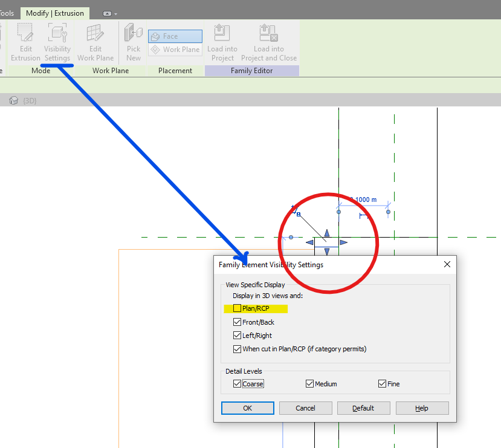Click the Edit Extrusion tool icon
501x448 pixels.
coord(25,33)
